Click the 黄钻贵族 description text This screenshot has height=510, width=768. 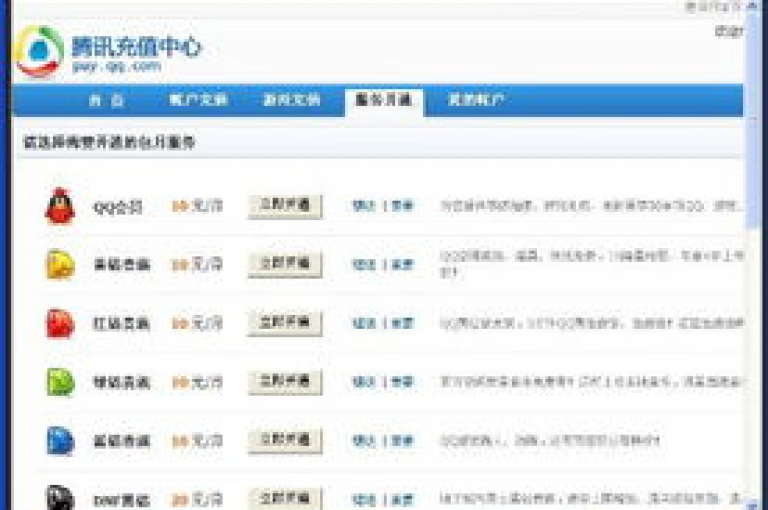pos(591,264)
